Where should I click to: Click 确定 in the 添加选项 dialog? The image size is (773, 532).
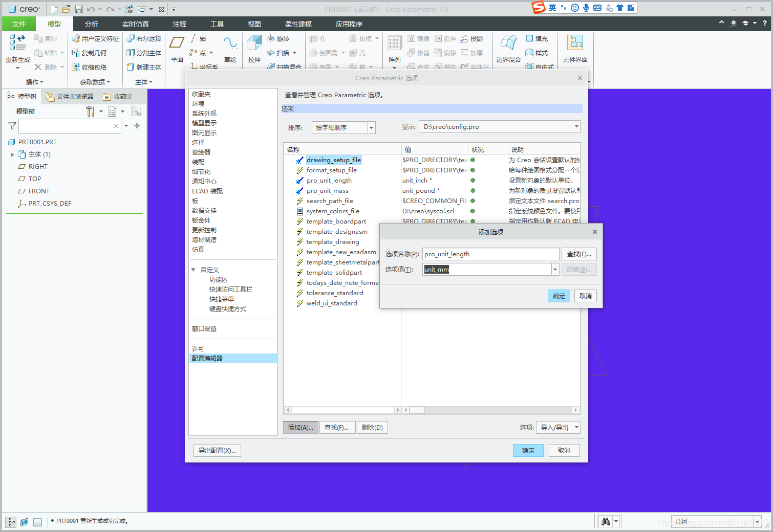[x=559, y=296]
